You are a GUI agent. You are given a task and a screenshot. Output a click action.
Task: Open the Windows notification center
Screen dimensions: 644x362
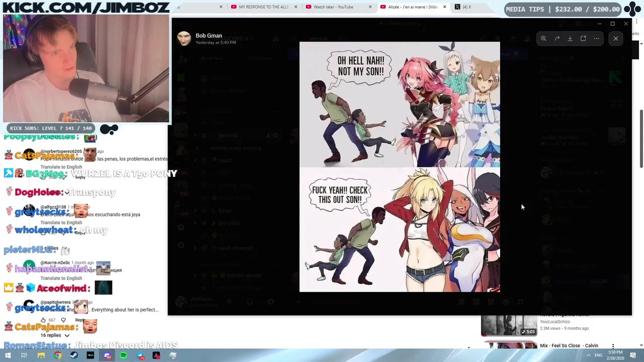point(633,355)
